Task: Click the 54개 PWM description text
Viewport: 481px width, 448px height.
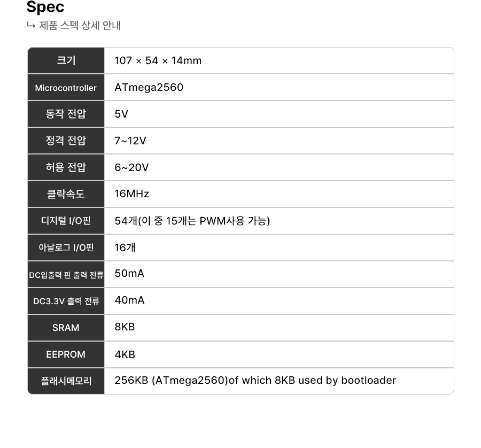Action: [192, 221]
